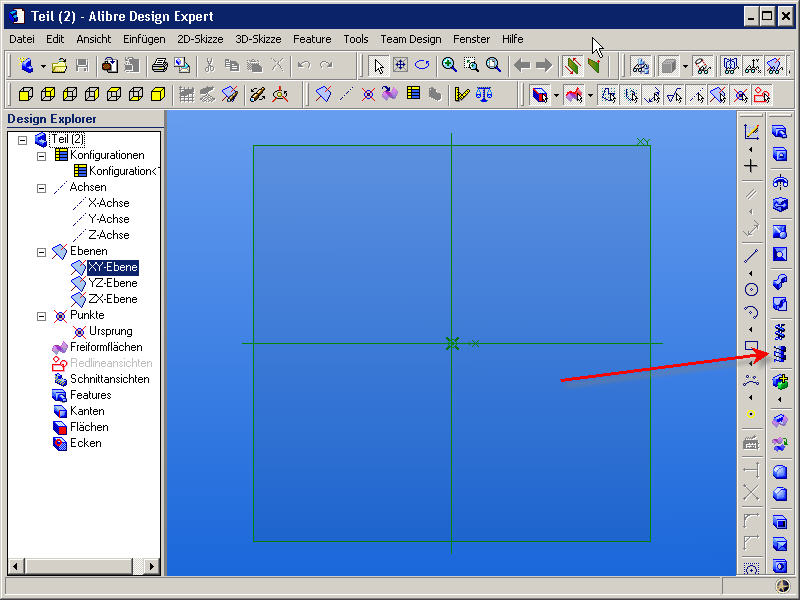Toggle the point selection filter
This screenshot has height=600, width=800.
(740, 94)
